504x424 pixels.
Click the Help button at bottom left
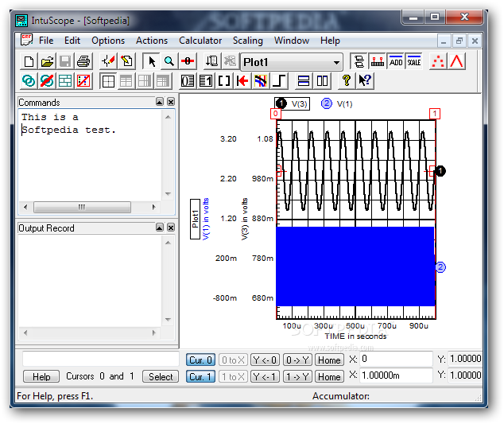coord(41,376)
